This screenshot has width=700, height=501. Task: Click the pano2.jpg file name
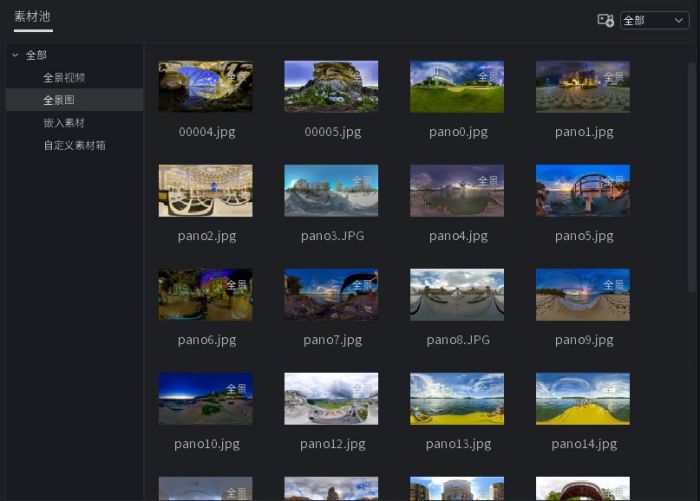[207, 236]
